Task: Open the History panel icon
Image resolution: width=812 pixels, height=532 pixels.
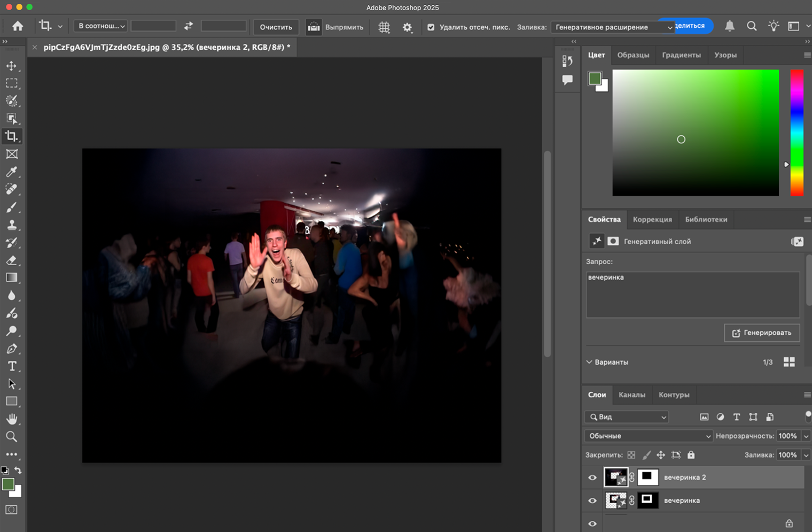Action: coord(567,61)
